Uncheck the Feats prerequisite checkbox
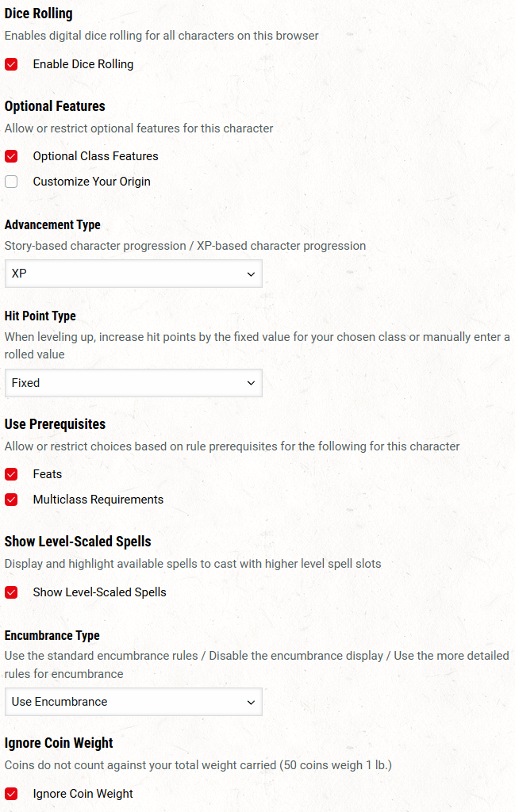 [x=11, y=474]
